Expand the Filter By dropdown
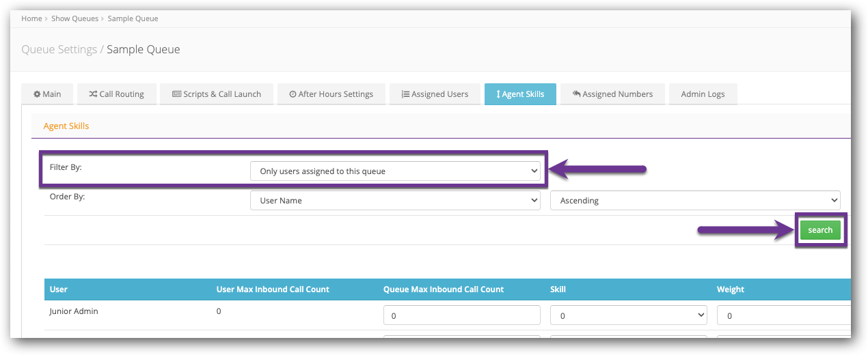Image resolution: width=868 pixels, height=355 pixels. coord(395,171)
